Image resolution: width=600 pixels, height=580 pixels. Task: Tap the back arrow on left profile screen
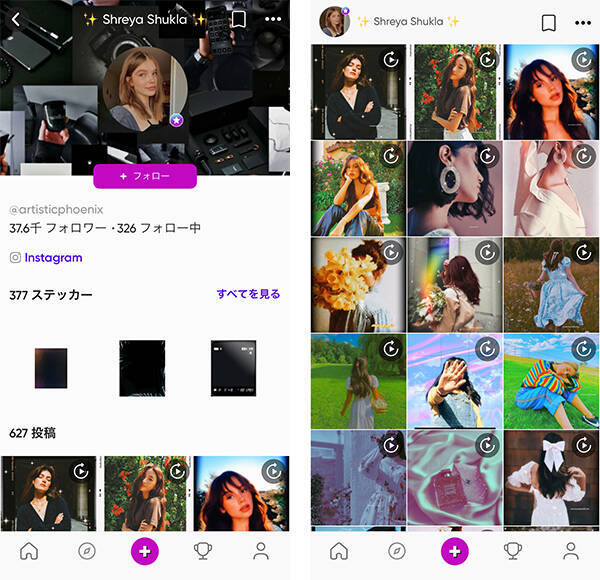16,19
